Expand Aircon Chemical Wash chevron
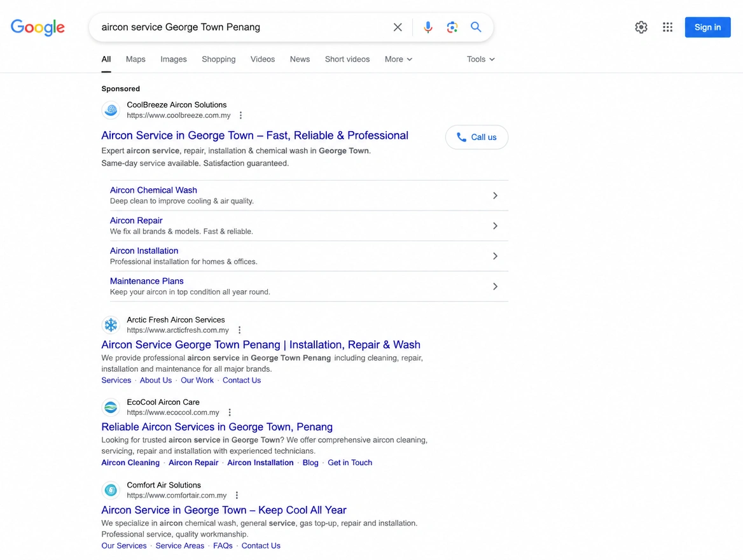Image resolution: width=743 pixels, height=560 pixels. coord(495,195)
